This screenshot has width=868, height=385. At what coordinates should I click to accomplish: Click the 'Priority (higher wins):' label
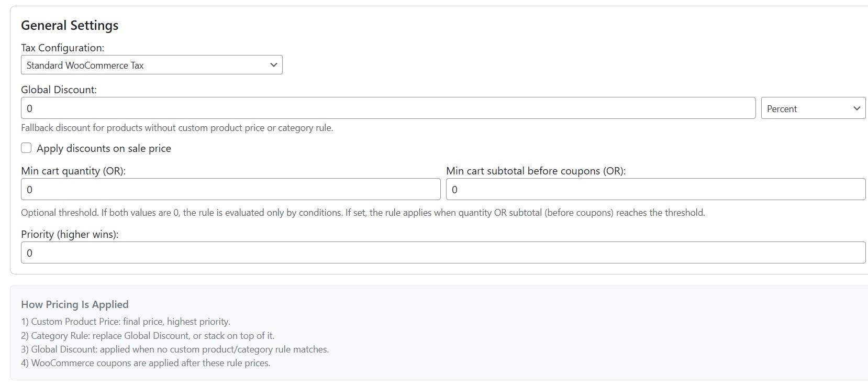pyautogui.click(x=70, y=234)
